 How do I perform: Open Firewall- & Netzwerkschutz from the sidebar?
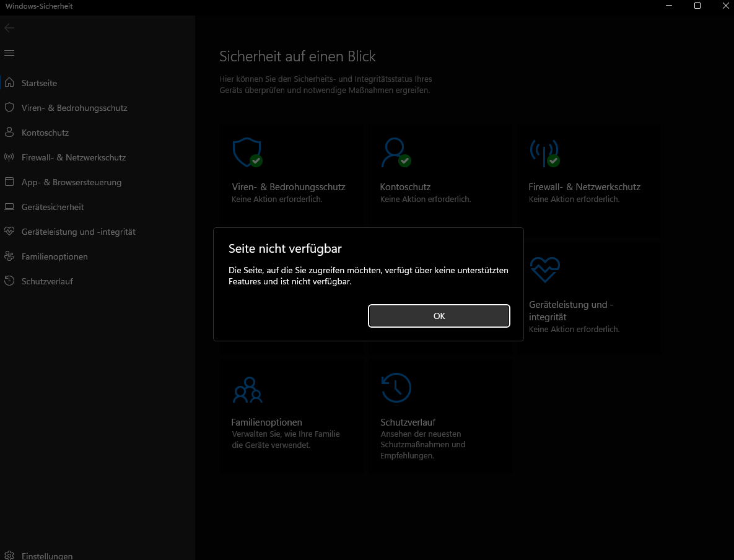point(97,157)
